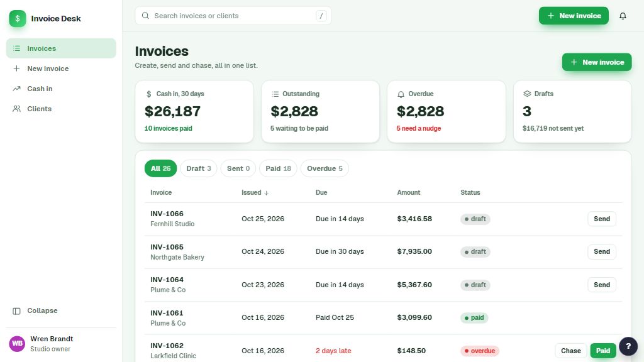The image size is (644, 362).
Task: Click the layers icon on Drafts card
Action: tap(527, 94)
